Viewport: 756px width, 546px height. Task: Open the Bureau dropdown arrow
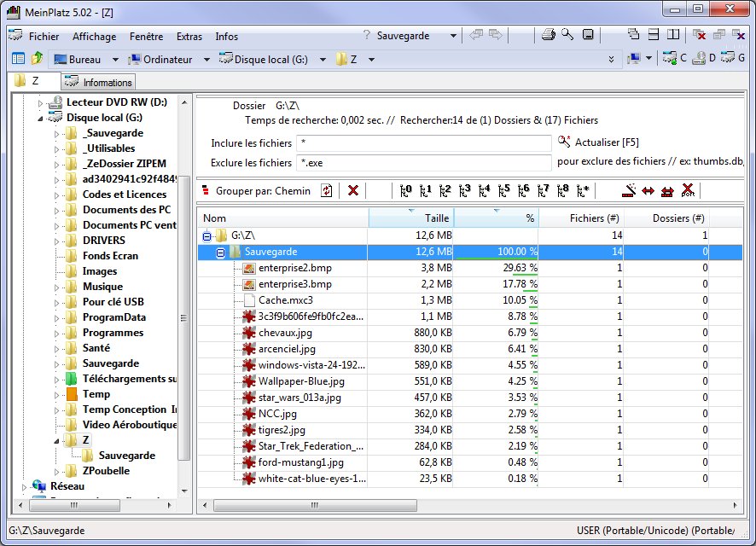click(x=115, y=60)
